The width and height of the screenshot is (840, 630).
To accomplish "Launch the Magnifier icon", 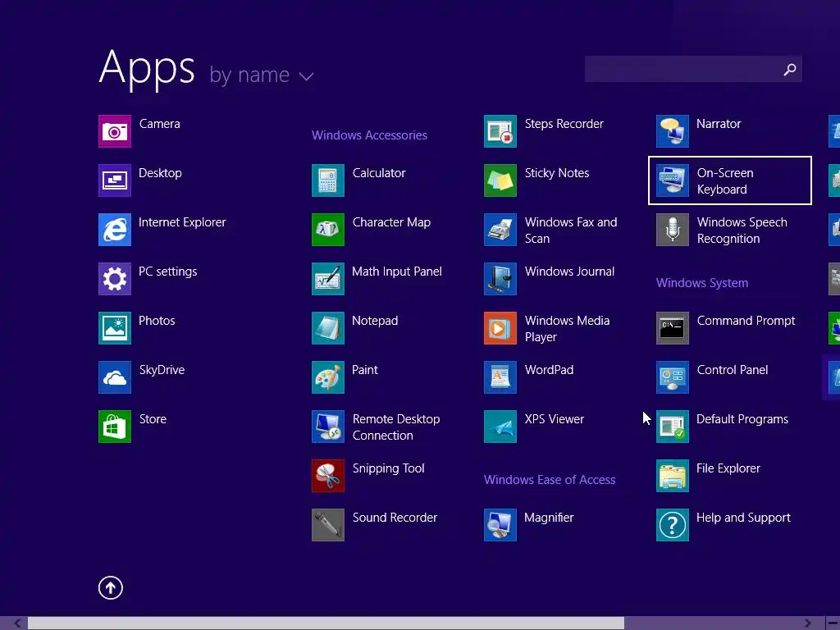I will click(x=500, y=526).
